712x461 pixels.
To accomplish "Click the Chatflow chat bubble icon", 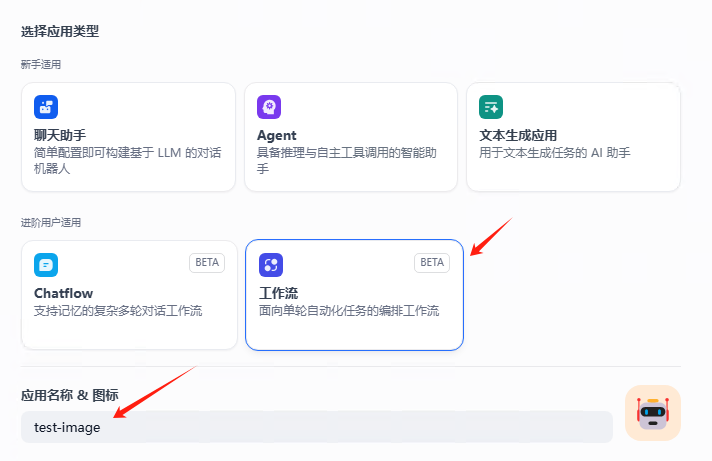I will click(x=46, y=265).
